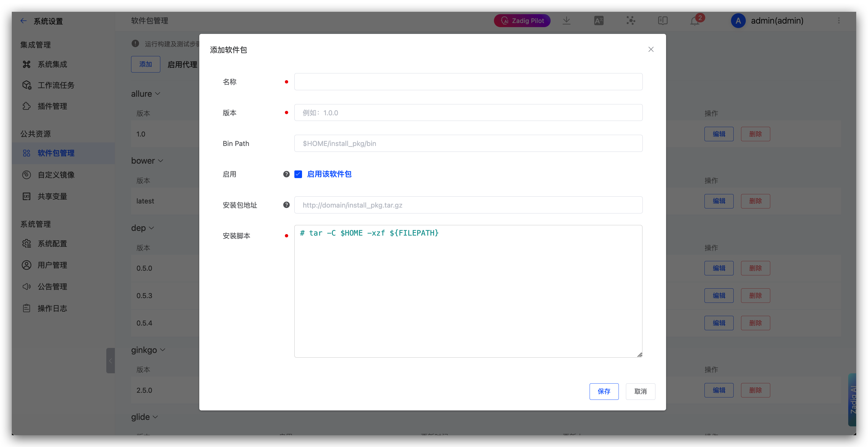
Task: Open 共享变量 sidebar menu item
Action: pos(52,196)
